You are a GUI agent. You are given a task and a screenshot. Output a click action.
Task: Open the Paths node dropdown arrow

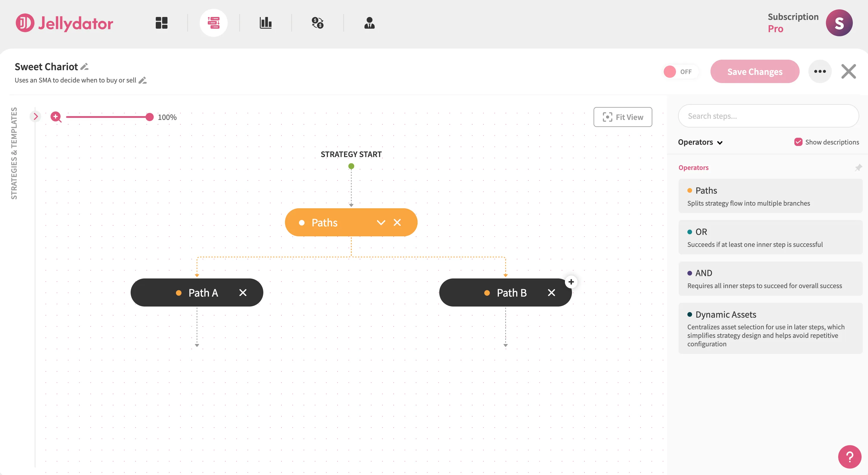(x=381, y=222)
